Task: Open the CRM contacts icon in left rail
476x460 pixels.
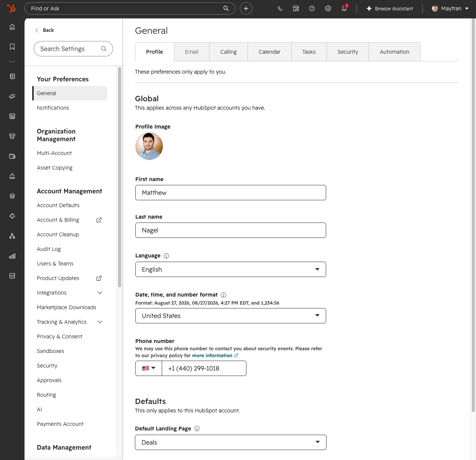Action: pos(12,76)
